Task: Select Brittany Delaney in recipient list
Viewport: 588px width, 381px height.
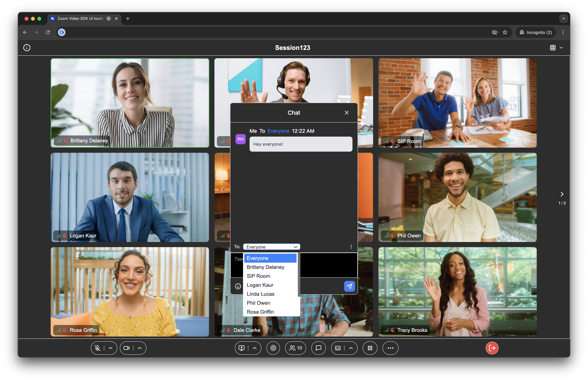Action: click(265, 267)
